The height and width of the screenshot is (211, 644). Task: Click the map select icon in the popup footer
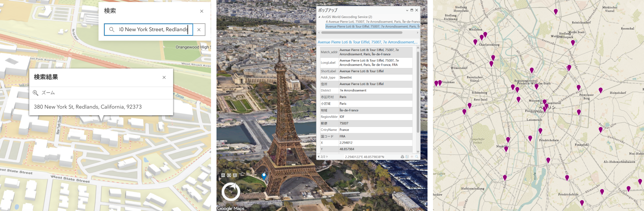(x=407, y=157)
